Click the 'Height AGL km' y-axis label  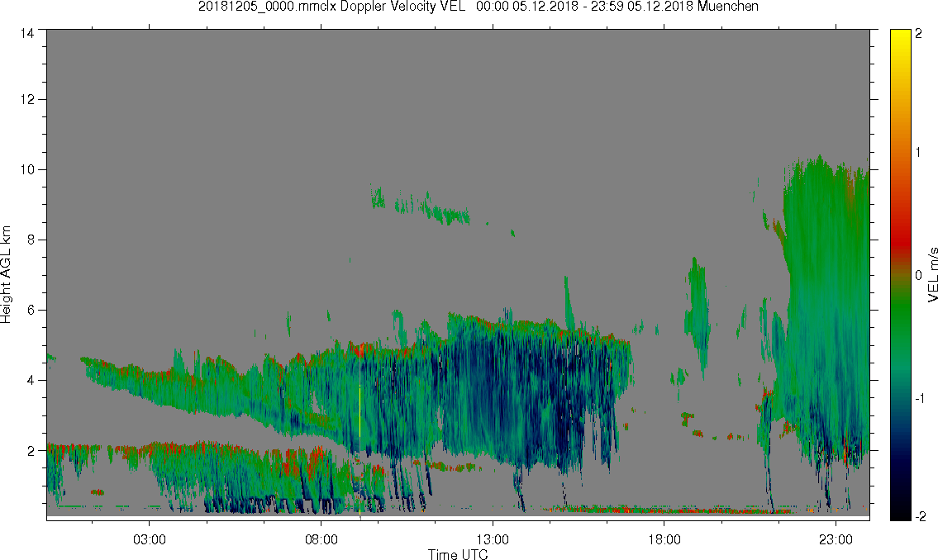pyautogui.click(x=6, y=274)
